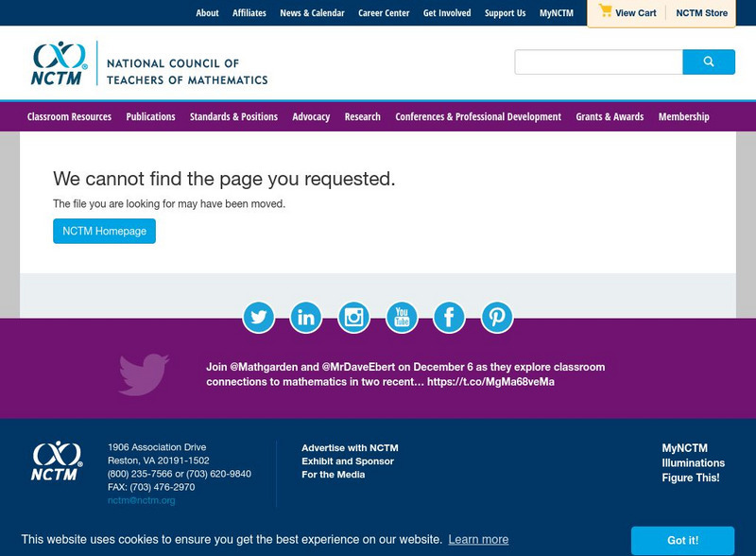Open Classroom Resources menu

[69, 117]
